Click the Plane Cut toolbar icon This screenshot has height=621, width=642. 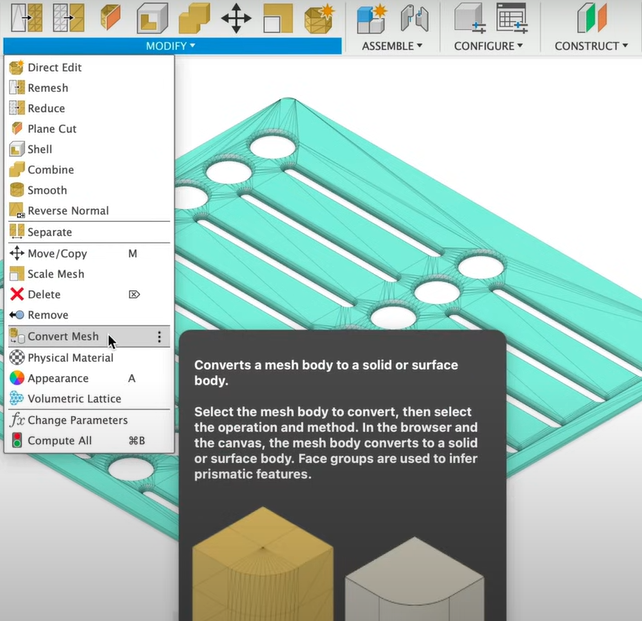pyautogui.click(x=110, y=18)
